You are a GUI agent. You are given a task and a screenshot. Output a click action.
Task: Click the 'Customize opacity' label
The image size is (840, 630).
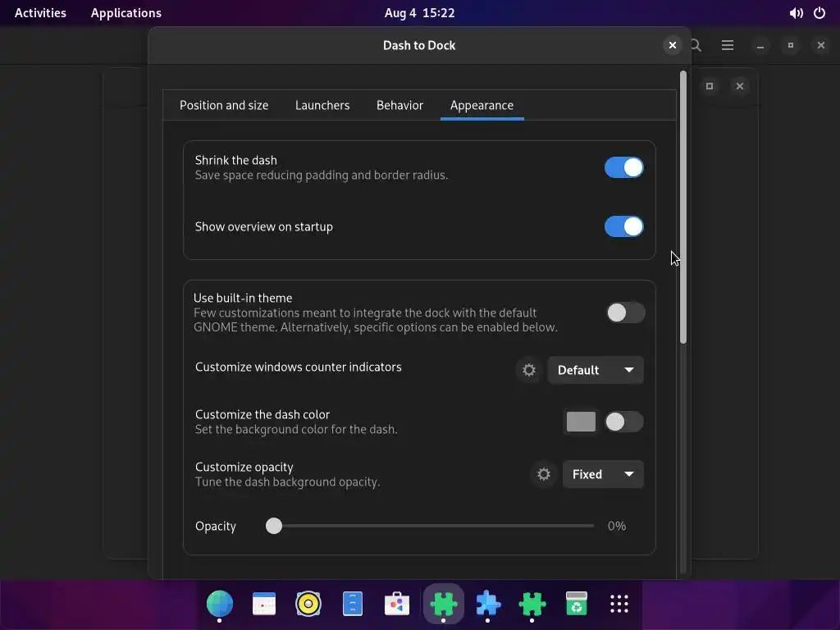tap(244, 467)
